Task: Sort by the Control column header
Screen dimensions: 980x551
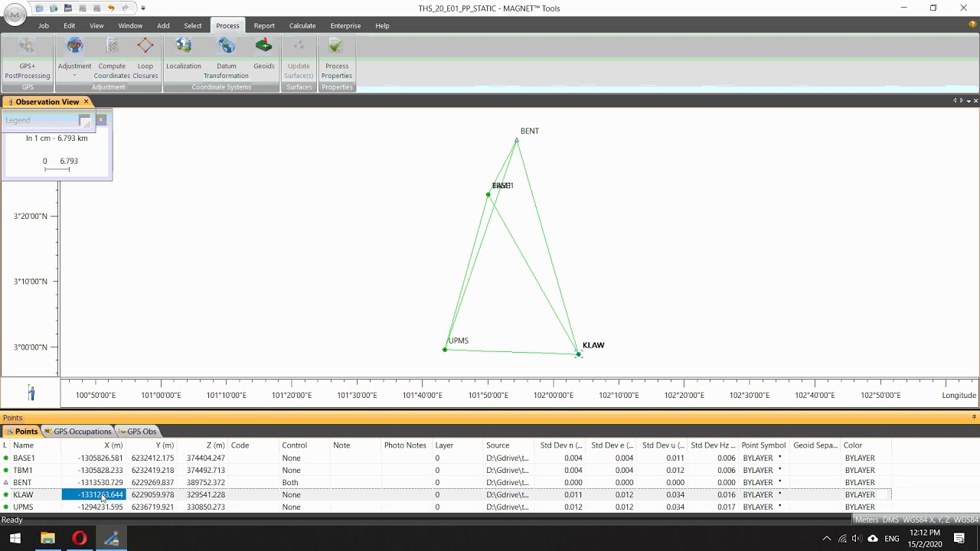Action: (304, 445)
